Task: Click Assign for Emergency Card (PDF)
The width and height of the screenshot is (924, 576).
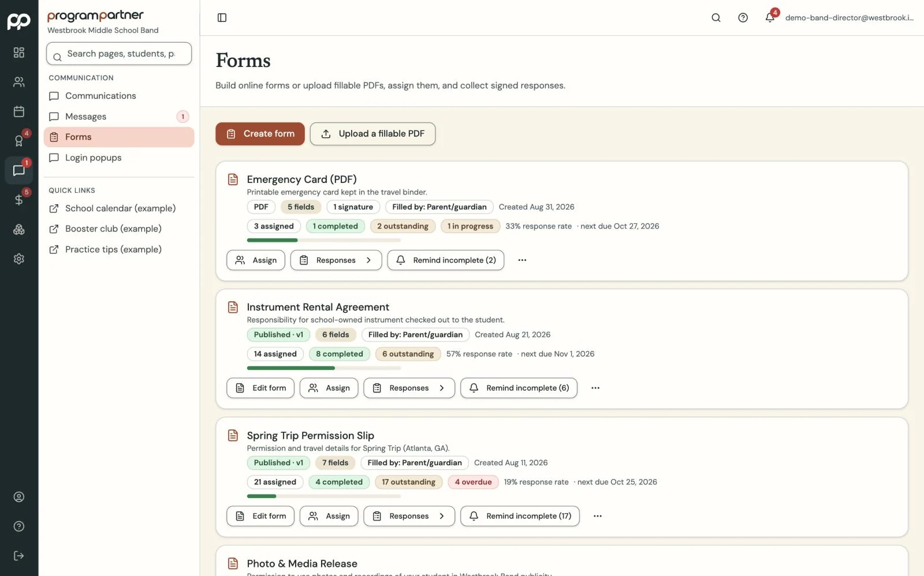Action: [256, 260]
